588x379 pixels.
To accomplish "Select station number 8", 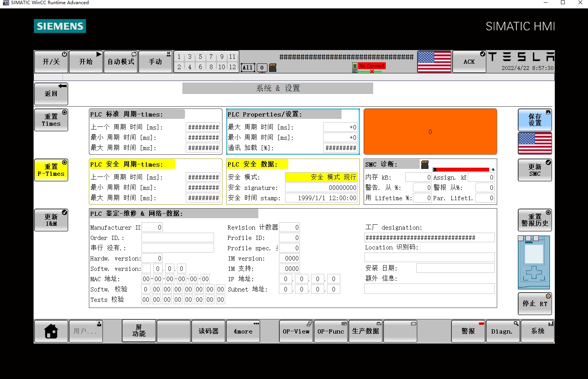I will point(211,67).
